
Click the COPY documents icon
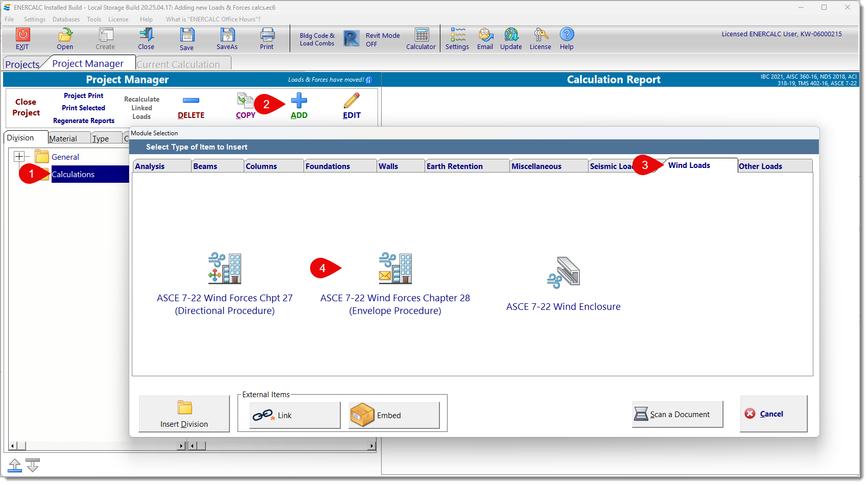click(245, 100)
